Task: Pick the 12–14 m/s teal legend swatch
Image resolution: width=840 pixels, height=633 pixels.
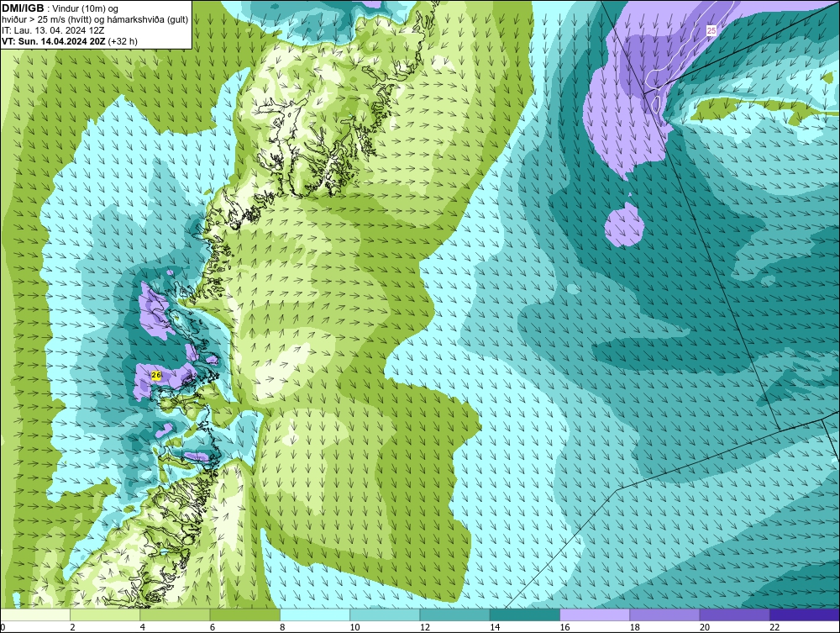Action: (x=454, y=615)
